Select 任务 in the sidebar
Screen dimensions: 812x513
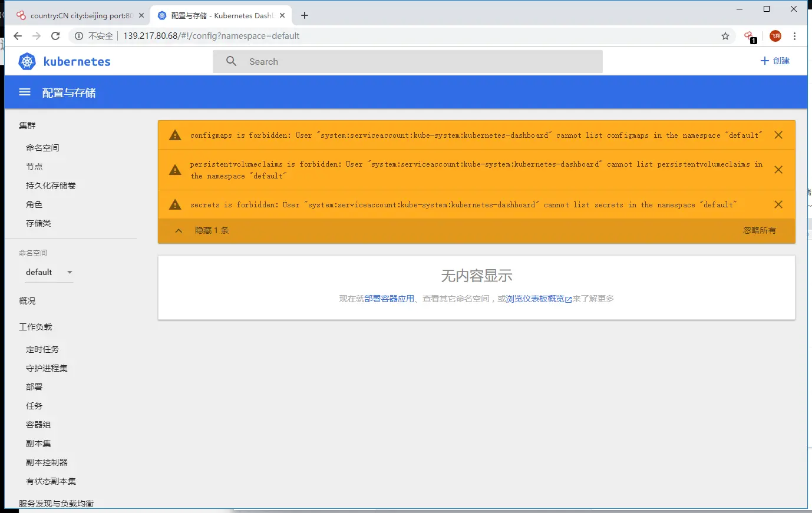34,406
